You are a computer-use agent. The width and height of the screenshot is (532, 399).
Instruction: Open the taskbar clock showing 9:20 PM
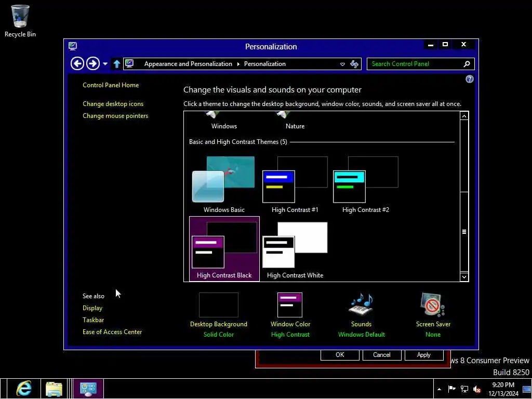click(x=503, y=389)
